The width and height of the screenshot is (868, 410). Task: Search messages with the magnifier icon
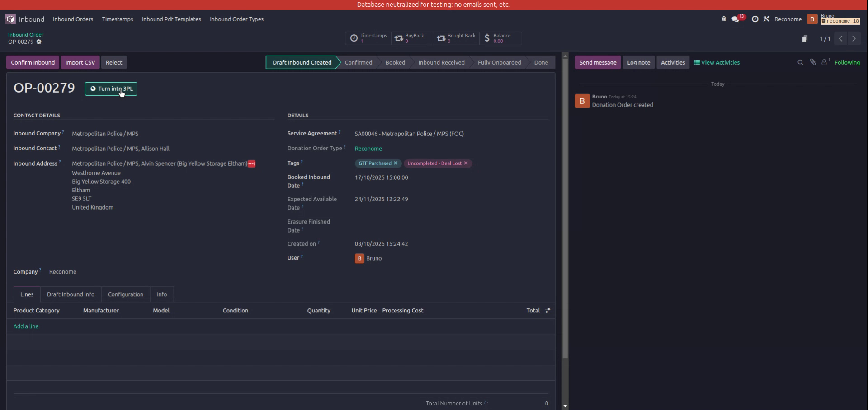tap(800, 62)
